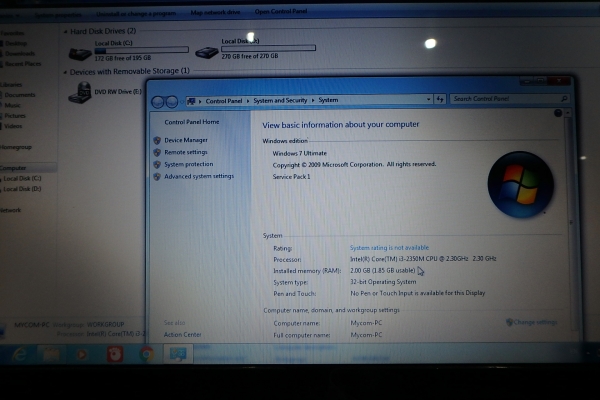Click the Back arrow in the System window

click(x=158, y=102)
